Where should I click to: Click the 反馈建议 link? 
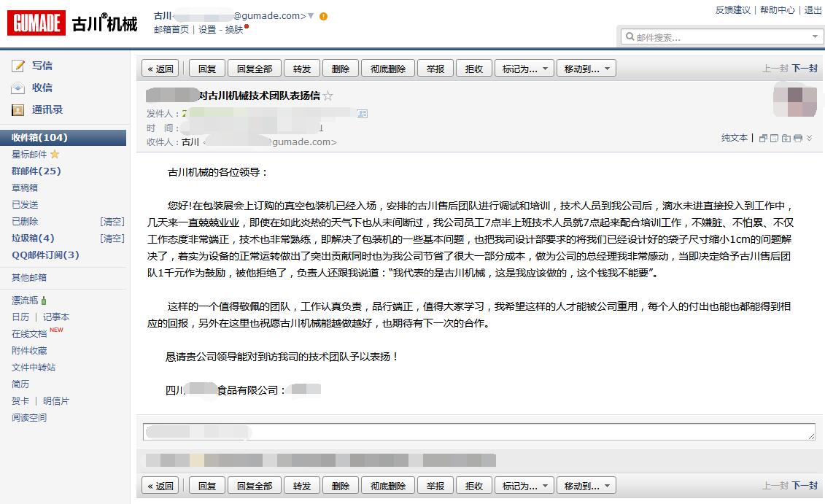733,10
